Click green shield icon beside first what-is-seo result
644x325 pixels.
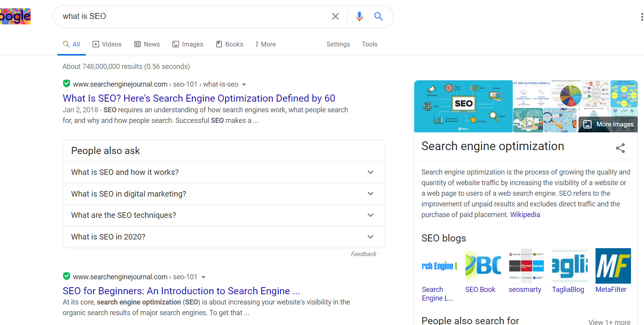pyautogui.click(x=67, y=84)
